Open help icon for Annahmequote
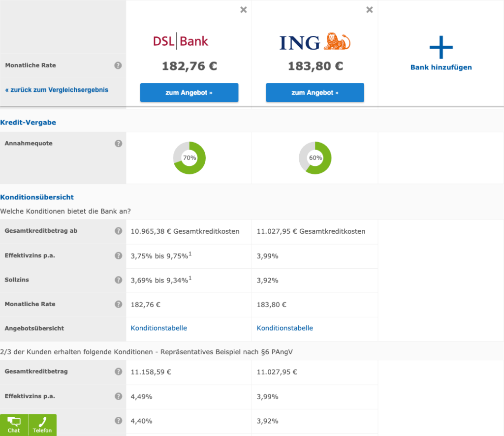The image size is (504, 436). point(118,143)
